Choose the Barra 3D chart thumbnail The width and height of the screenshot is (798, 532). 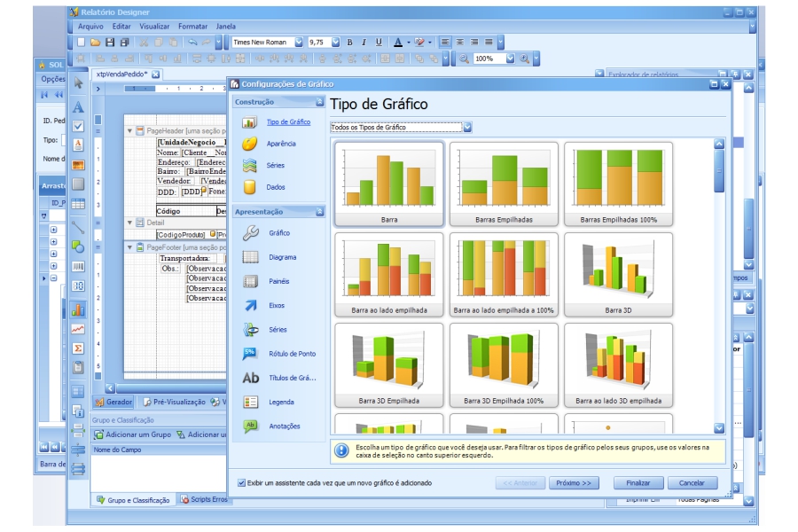pos(618,274)
